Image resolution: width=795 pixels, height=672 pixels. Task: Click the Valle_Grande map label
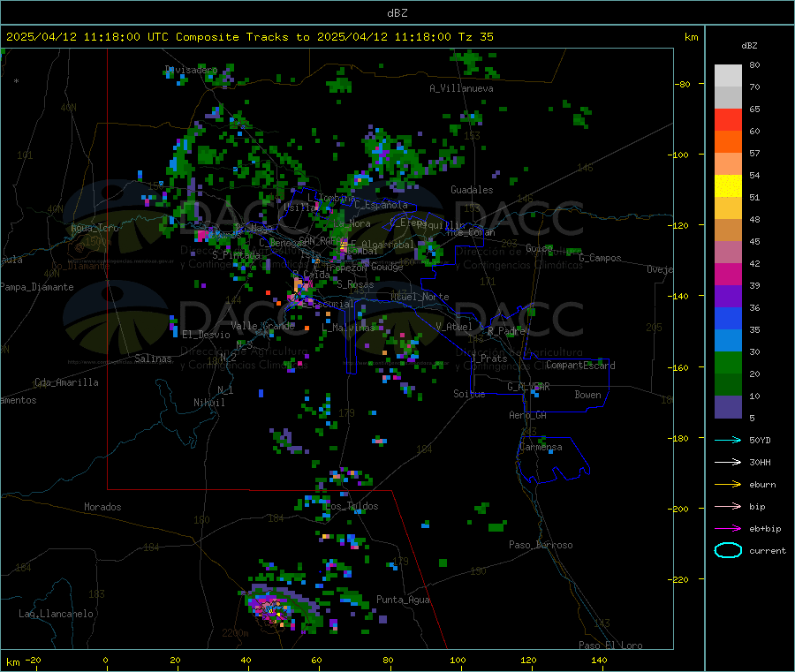(x=263, y=326)
